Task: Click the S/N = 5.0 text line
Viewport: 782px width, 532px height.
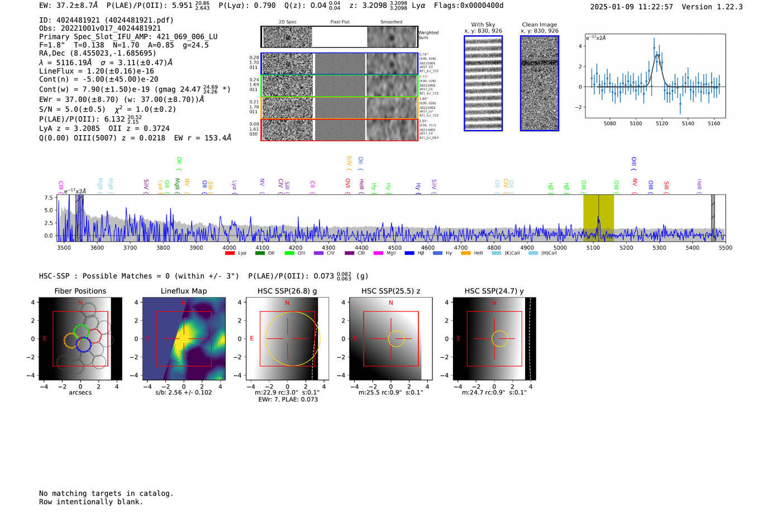Action: click(108, 109)
